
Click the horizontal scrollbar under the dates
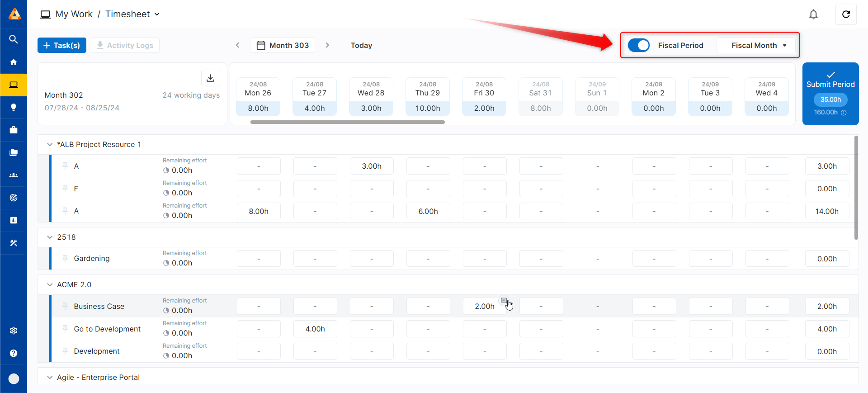347,122
